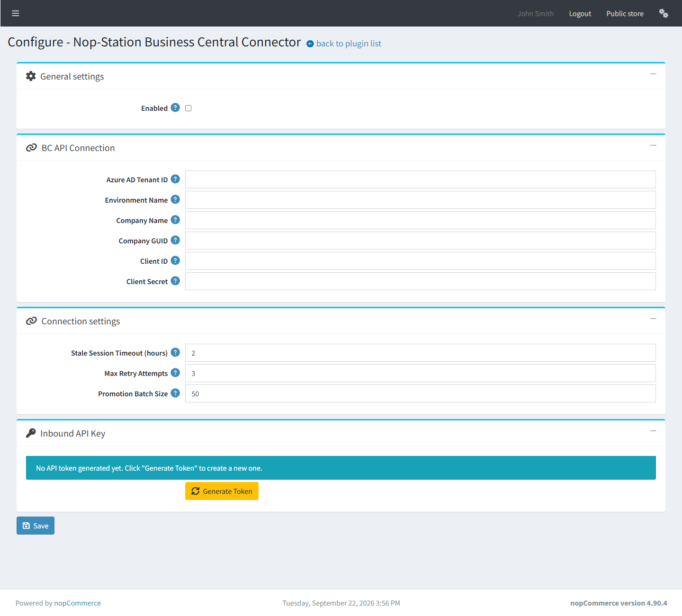The width and height of the screenshot is (682, 616).
Task: Click the gear icon beside General settings
Action: [31, 76]
